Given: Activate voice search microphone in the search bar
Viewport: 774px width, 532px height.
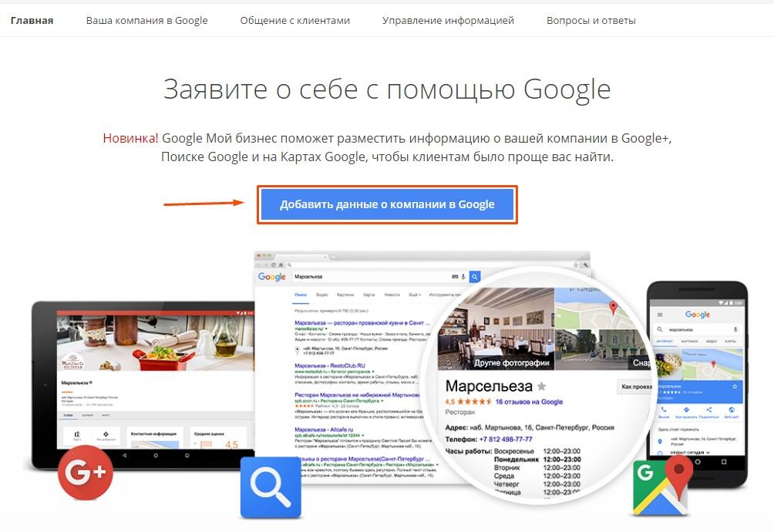Looking at the screenshot, I should 463,276.
